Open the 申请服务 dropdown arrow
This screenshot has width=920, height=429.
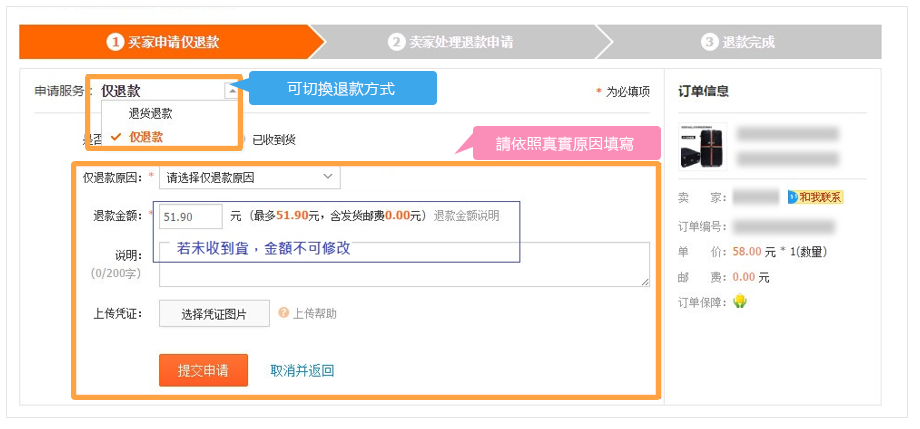point(232,90)
